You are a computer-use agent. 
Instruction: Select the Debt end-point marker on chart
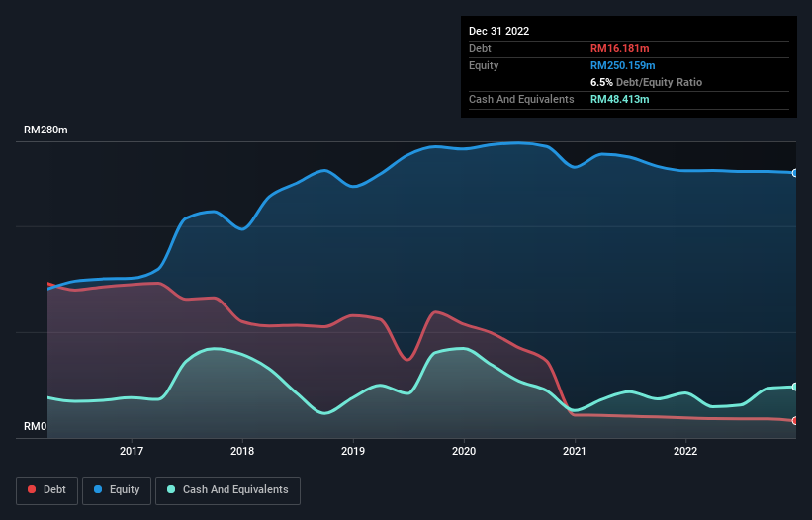pyautogui.click(x=795, y=421)
